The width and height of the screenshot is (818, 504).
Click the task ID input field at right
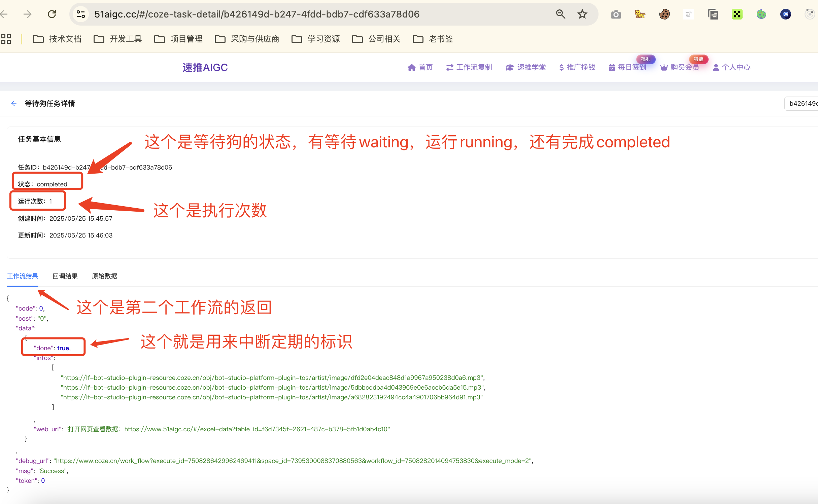click(802, 103)
